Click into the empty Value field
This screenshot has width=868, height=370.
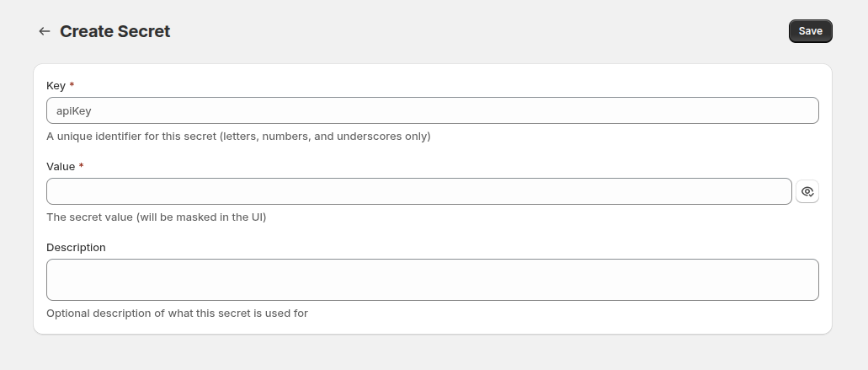pos(418,191)
